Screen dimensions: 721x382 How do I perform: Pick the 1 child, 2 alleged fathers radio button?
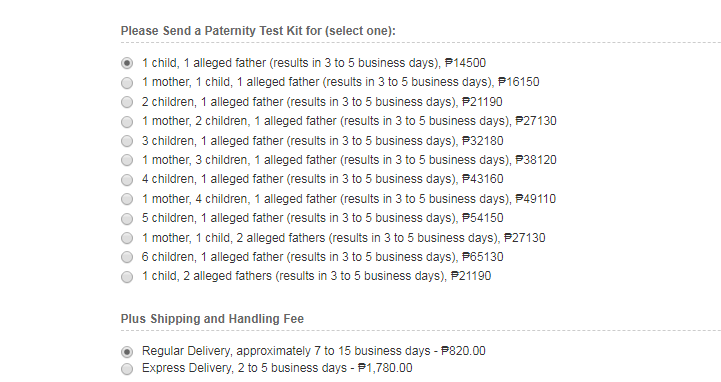pos(127,277)
